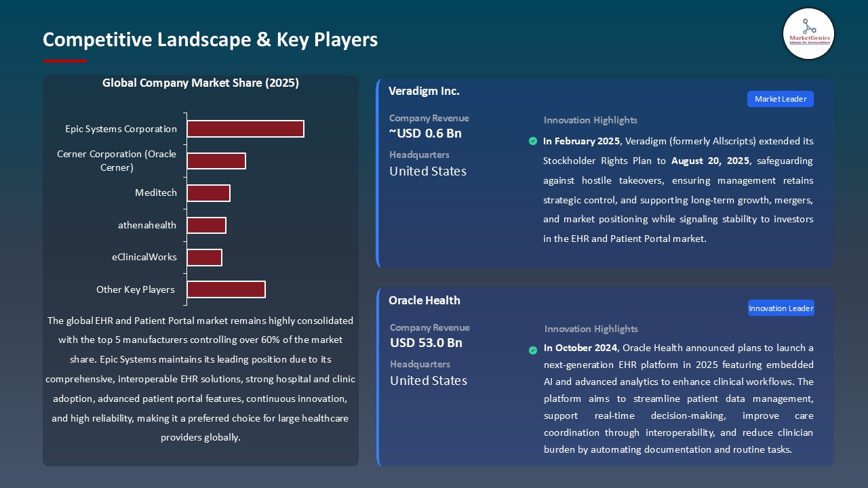This screenshot has width=868, height=488.
Task: Click the MarketGenics logo
Action: coord(808,33)
